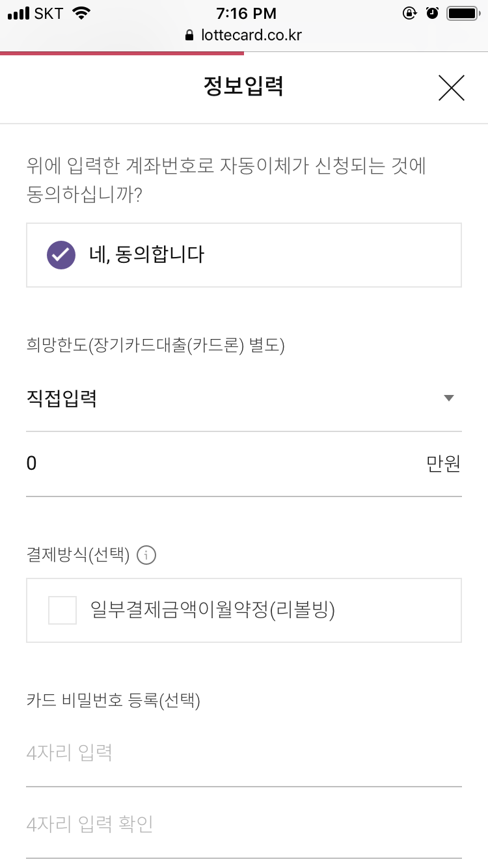
Task: Tap the 만원 amount input field
Action: tap(221, 464)
